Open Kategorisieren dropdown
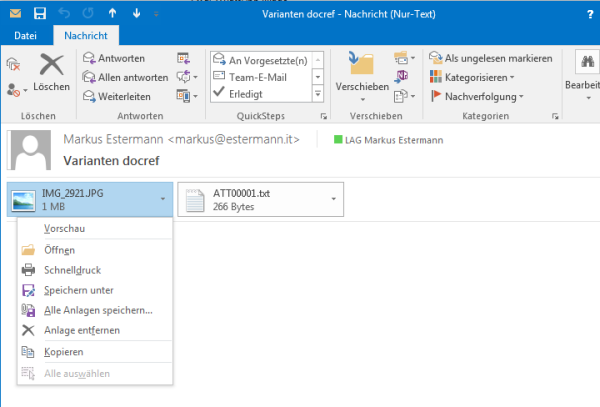The width and height of the screenshot is (600, 407). (472, 77)
